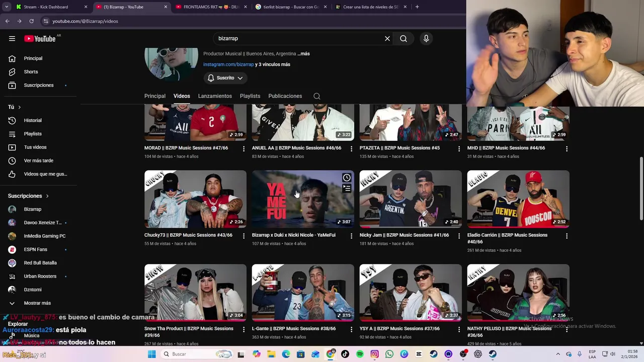The image size is (644, 362).
Task: Search within the Bizarrap channel
Action: point(317,96)
